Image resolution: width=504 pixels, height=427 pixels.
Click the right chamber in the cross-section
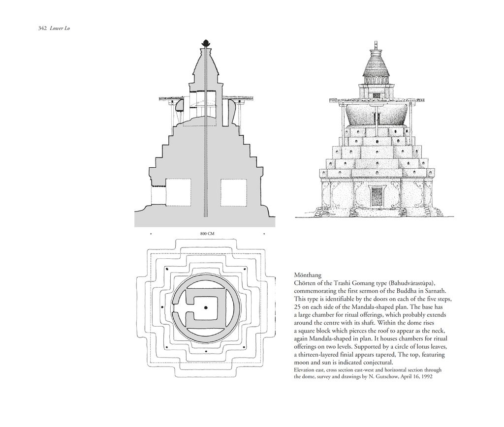pos(233,192)
